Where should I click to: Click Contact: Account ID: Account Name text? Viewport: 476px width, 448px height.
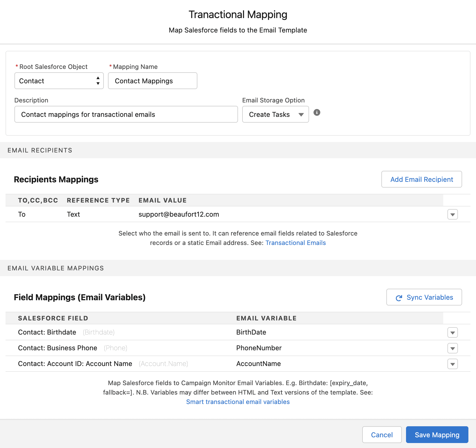point(75,364)
